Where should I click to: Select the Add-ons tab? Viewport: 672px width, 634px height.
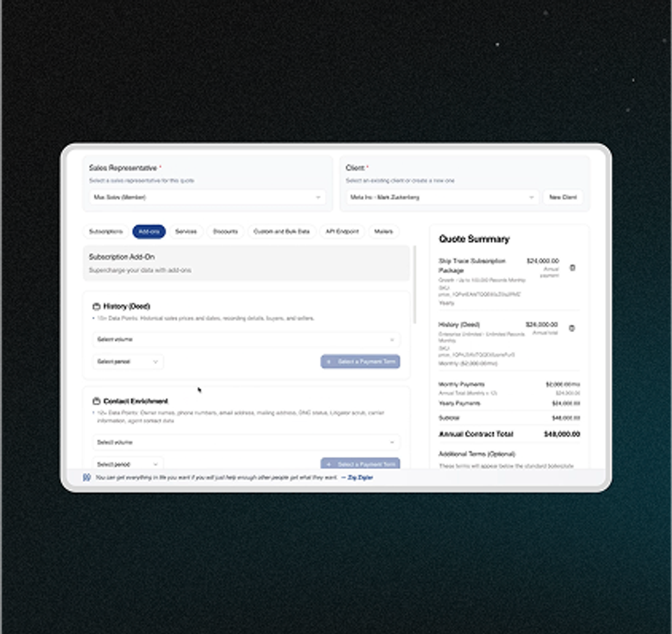pyautogui.click(x=149, y=231)
